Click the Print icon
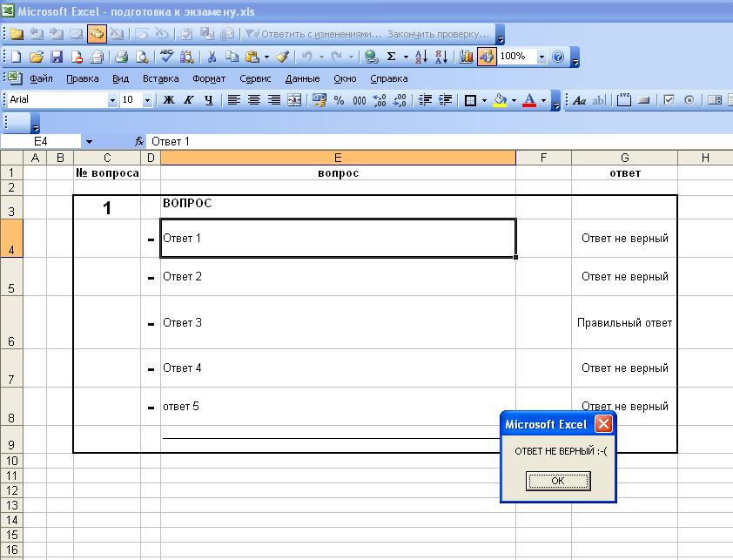The width and height of the screenshot is (733, 560). [x=121, y=57]
